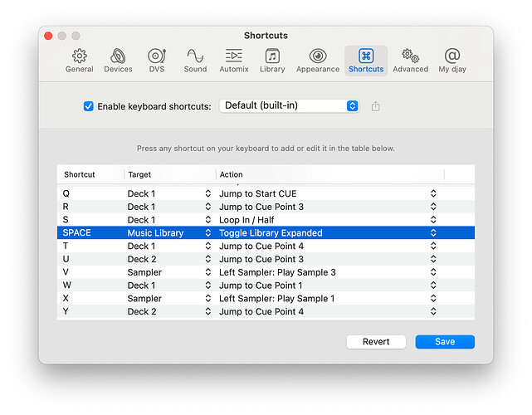Click the Revert button
532x415 pixels.
[376, 342]
